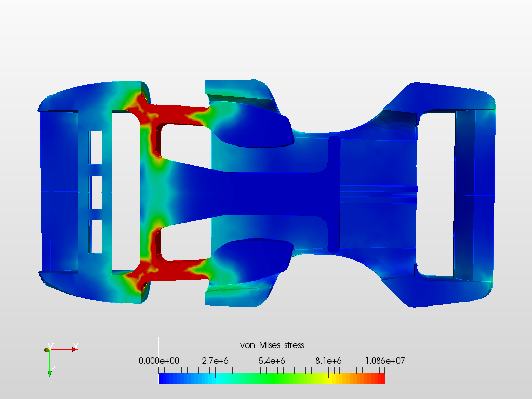Select the Y label on the orientation axes
The width and height of the screenshot is (532, 399).
[x=50, y=345]
